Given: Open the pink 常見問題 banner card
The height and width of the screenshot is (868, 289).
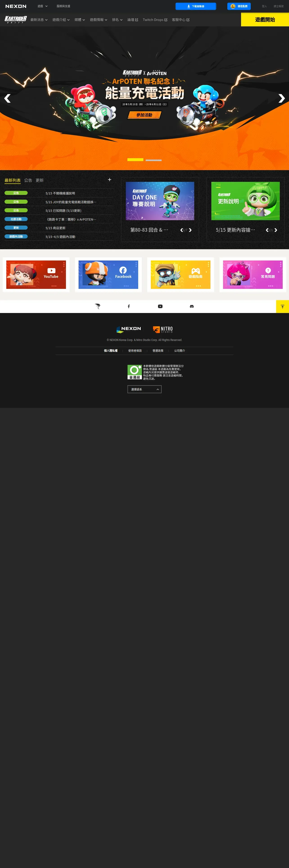Looking at the screenshot, I should point(253,275).
